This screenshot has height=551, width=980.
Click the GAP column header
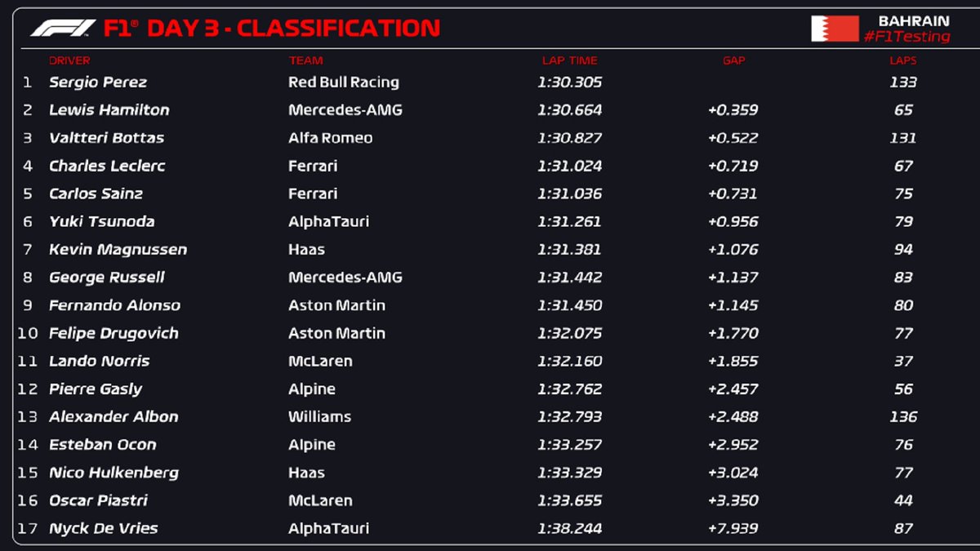click(733, 60)
